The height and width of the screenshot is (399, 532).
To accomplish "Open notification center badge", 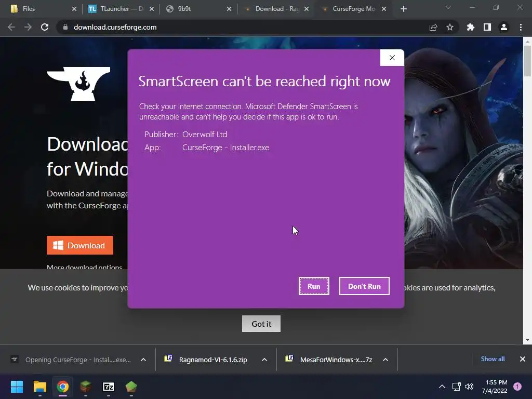I will [517, 387].
